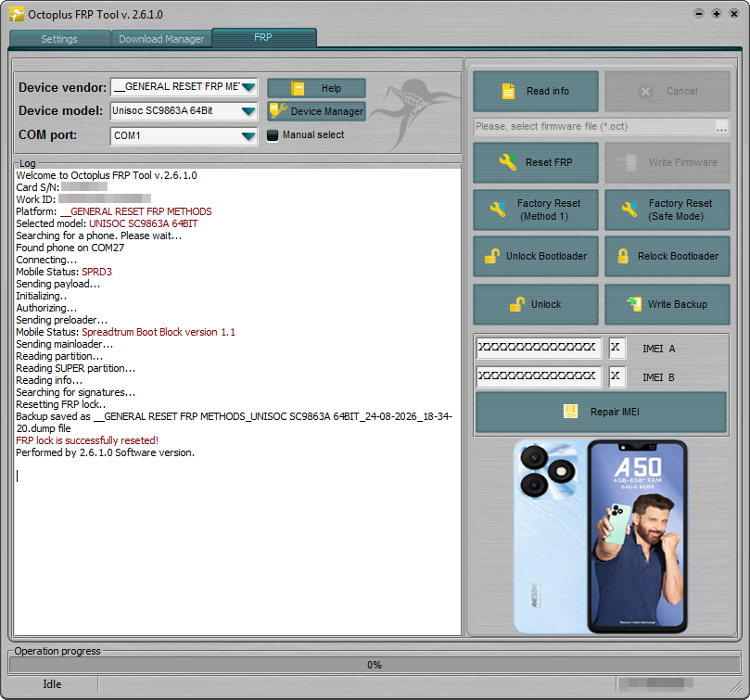Click the Octoplus app icon in title bar
Image resolution: width=750 pixels, height=700 pixels.
click(x=17, y=14)
